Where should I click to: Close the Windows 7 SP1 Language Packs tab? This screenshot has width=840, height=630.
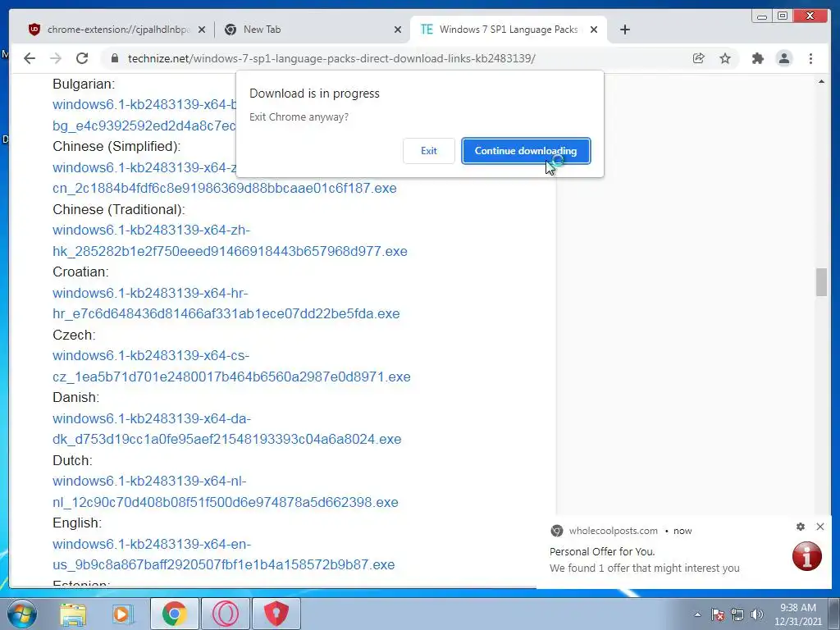(594, 30)
